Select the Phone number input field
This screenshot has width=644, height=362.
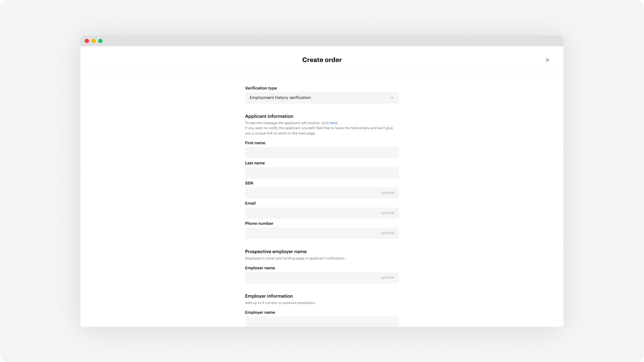(x=312, y=233)
